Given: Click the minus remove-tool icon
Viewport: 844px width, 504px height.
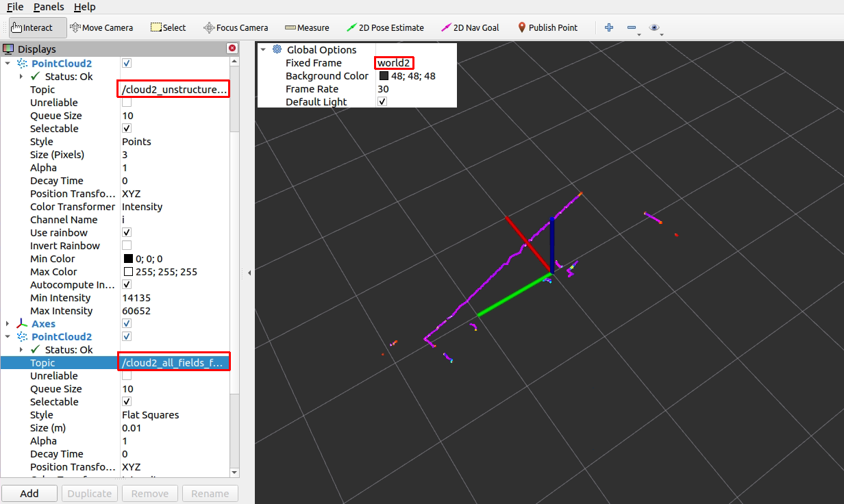Looking at the screenshot, I should (631, 28).
